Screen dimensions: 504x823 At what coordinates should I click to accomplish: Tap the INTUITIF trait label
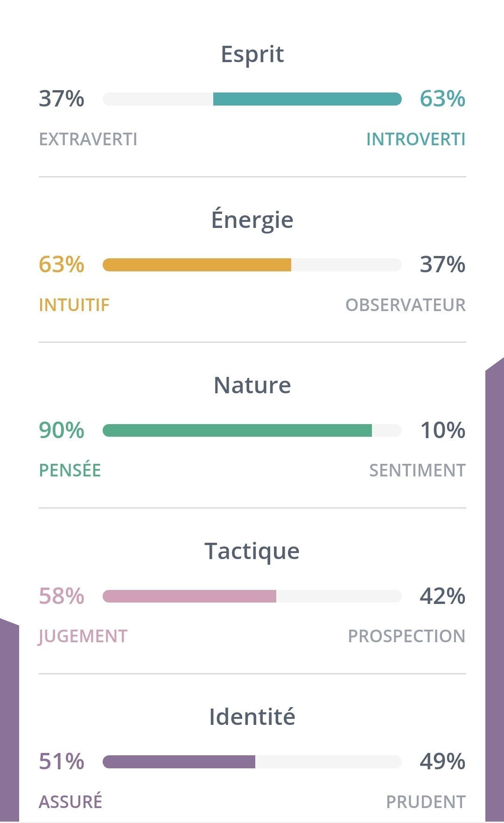74,305
